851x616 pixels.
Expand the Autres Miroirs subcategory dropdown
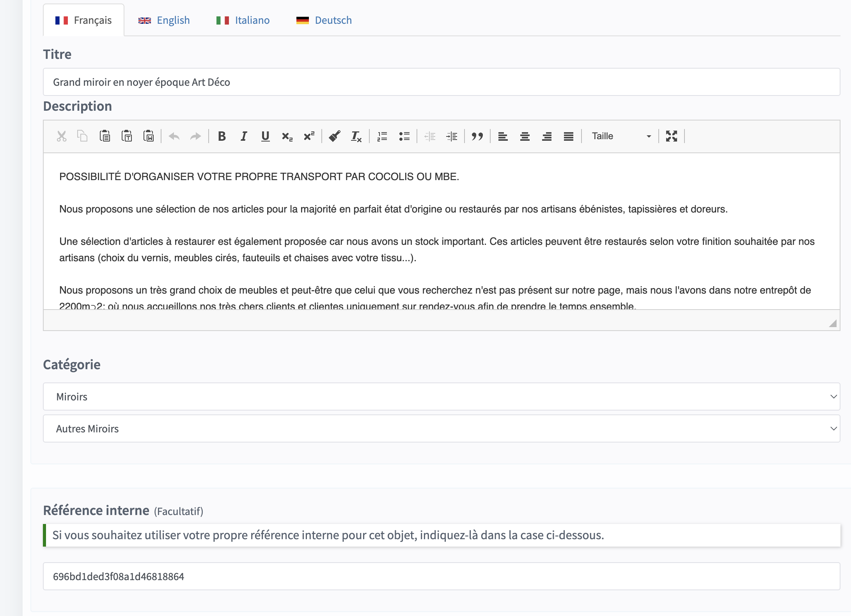click(441, 428)
